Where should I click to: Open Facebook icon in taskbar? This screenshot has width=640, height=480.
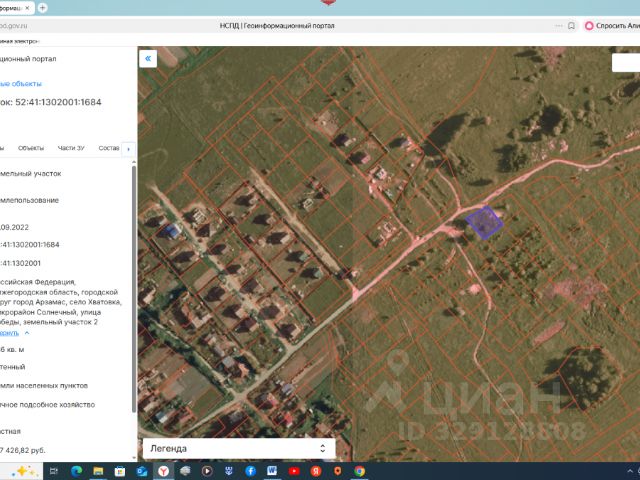[x=250, y=471]
